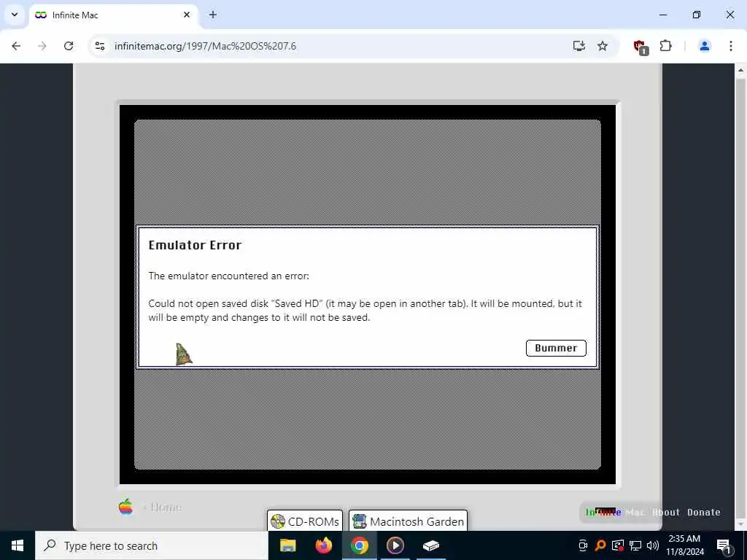Close the Infinite Mac tab

(187, 15)
